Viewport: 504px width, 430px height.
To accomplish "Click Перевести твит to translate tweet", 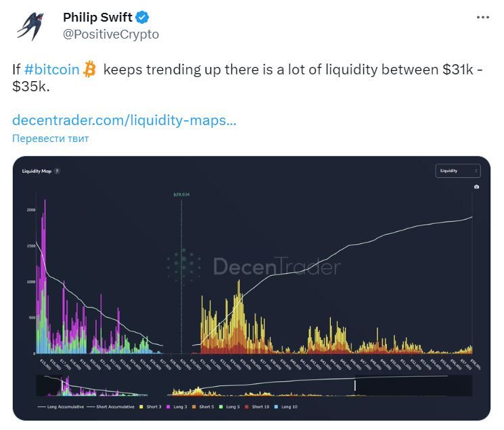I will click(x=51, y=139).
